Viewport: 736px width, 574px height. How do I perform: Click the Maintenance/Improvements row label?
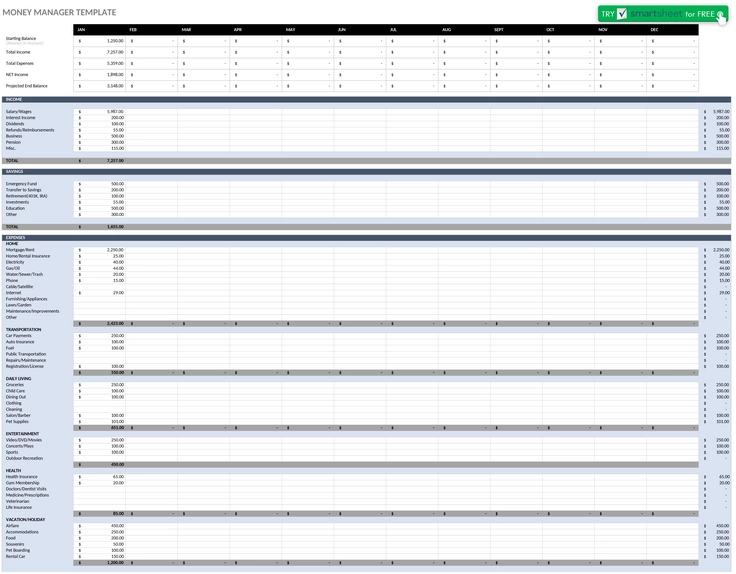pos(32,311)
